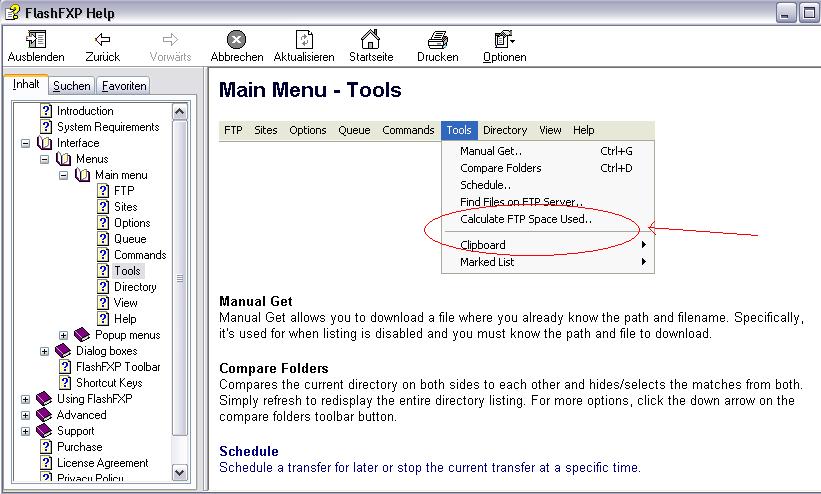This screenshot has width=821, height=494.
Task: Click the contents tree scroll-down arrow
Action: pyautogui.click(x=180, y=472)
